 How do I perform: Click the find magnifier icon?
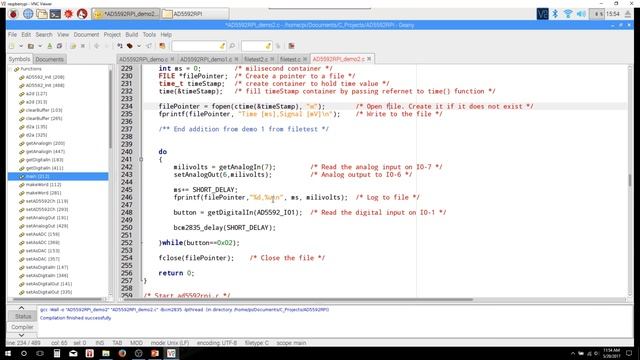click(232, 46)
